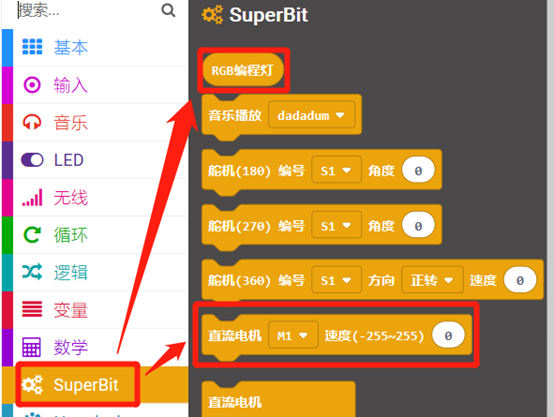This screenshot has width=554, height=417.
Task: Click the 无线 signal bars icon
Action: pyautogui.click(x=32, y=197)
